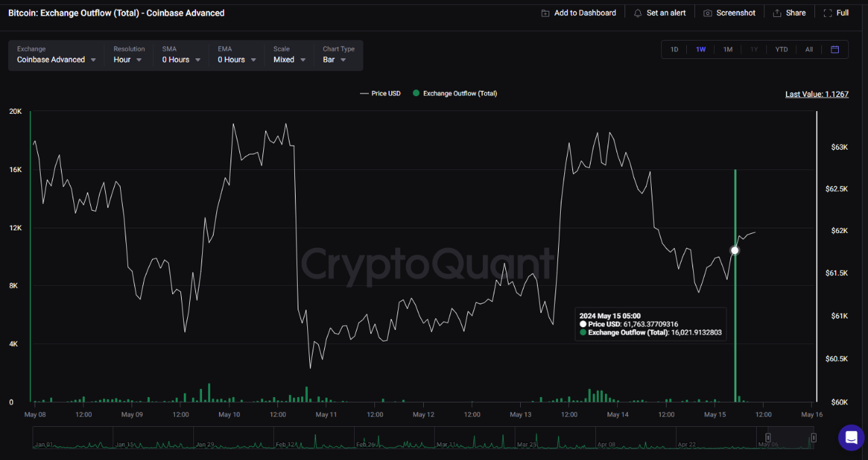Click the Last Value: 1.1267 link
The height and width of the screenshot is (460, 868).
(x=816, y=94)
